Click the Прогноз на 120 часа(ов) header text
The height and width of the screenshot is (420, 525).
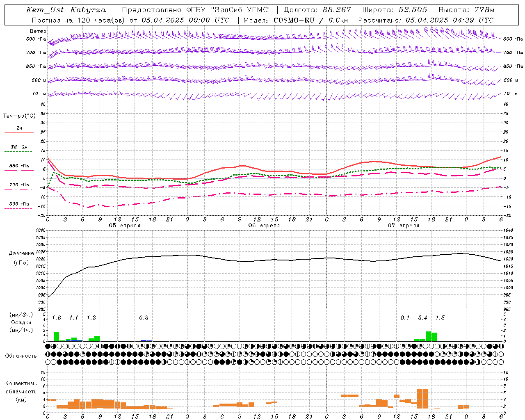coord(79,20)
